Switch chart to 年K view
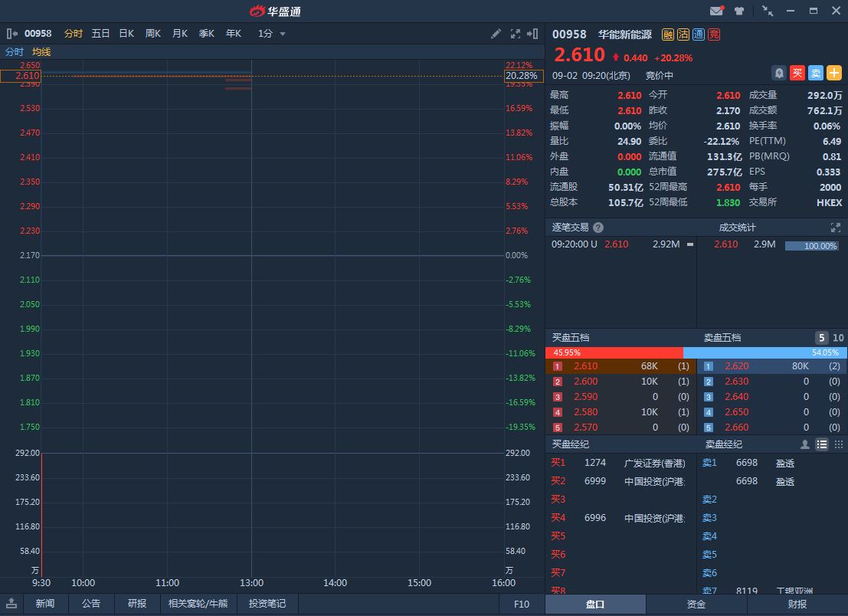Image resolution: width=848 pixels, height=616 pixels. coord(233,34)
